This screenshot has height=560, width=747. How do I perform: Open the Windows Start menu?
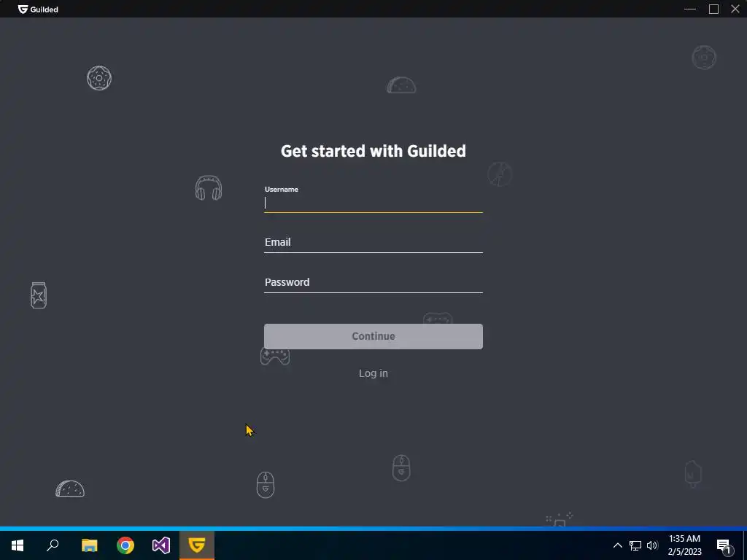click(x=18, y=545)
